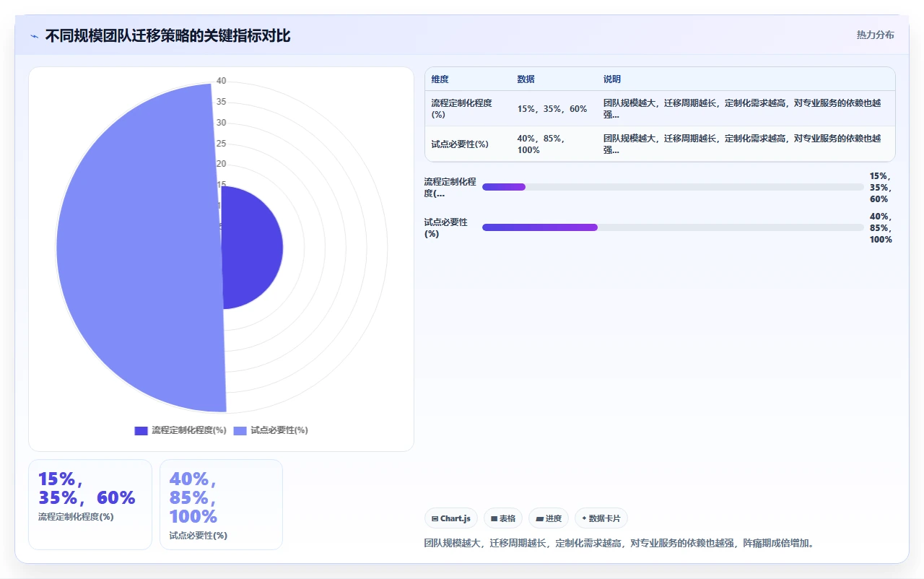Click the summary sentence beginning 团队规模越大
Image resolution: width=924 pixels, height=579 pixels.
click(x=620, y=543)
